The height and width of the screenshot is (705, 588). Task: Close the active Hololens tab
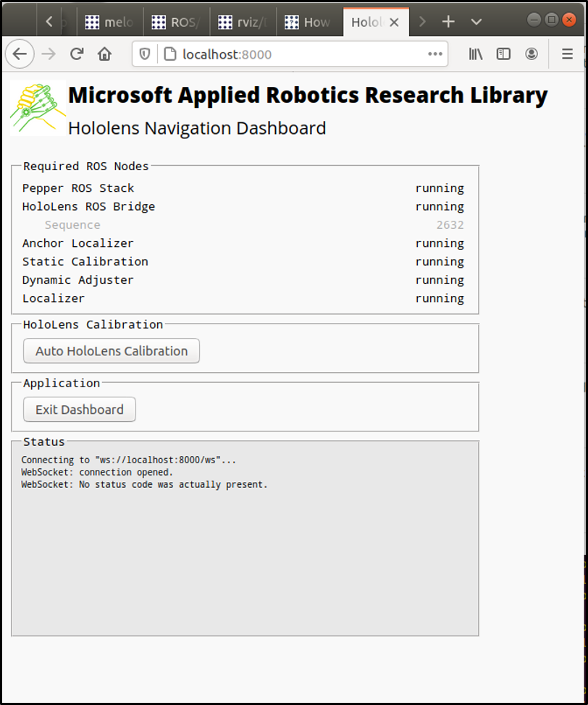(394, 22)
